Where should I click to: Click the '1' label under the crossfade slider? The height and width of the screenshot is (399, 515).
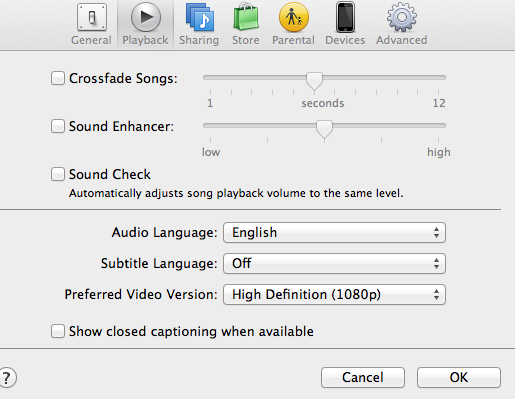(210, 103)
